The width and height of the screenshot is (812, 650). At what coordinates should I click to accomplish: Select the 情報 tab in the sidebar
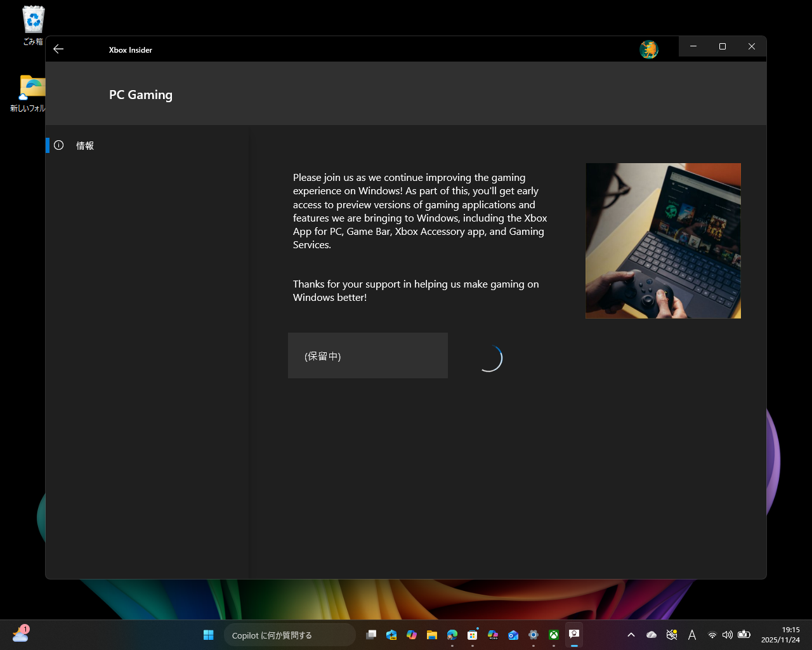[84, 145]
